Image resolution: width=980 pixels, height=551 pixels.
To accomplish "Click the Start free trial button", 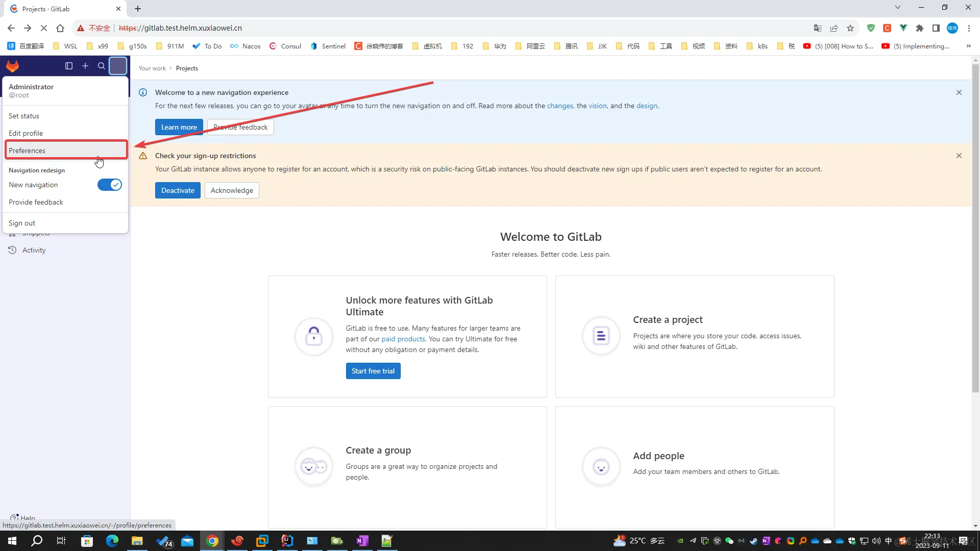I will (x=373, y=371).
